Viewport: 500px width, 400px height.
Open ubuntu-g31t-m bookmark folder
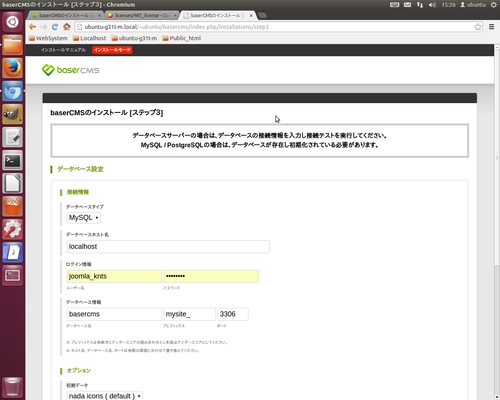pyautogui.click(x=134, y=38)
